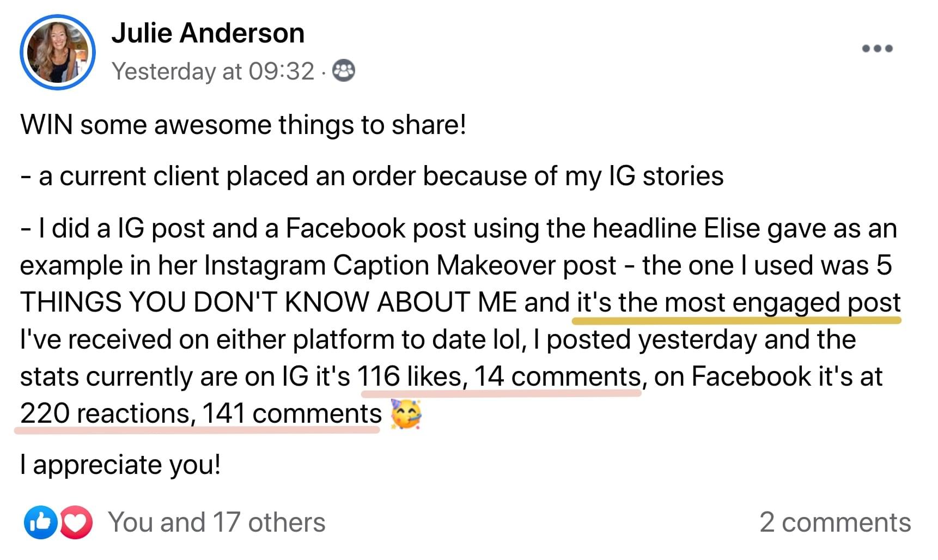
Task: Expand the "2 comments" link
Action: (835, 522)
